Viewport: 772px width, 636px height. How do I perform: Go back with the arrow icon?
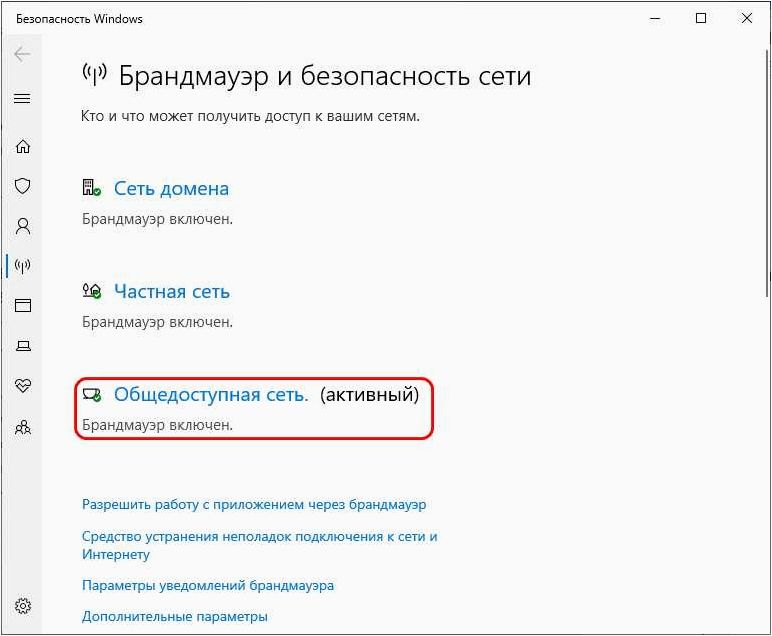click(x=22, y=54)
